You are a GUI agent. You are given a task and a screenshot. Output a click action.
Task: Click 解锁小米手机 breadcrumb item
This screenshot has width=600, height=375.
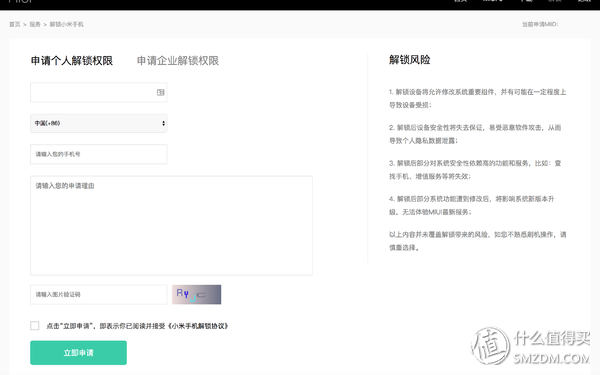click(67, 24)
